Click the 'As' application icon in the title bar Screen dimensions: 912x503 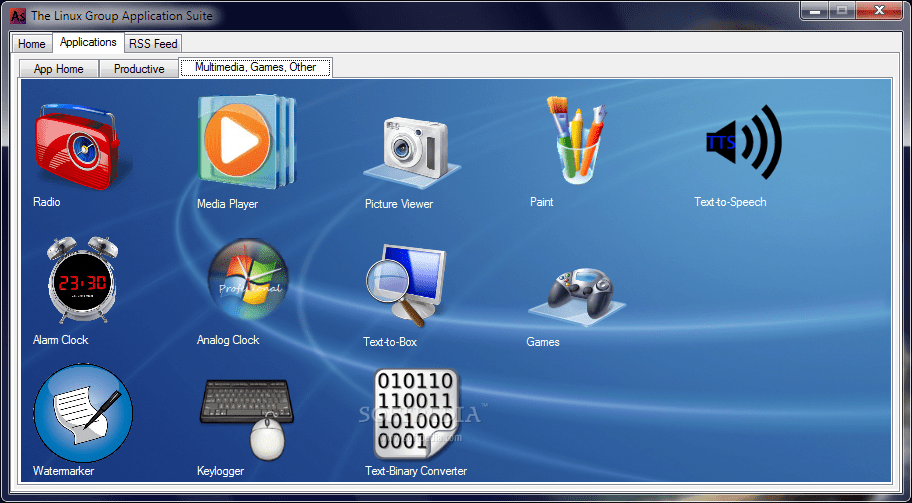click(19, 16)
